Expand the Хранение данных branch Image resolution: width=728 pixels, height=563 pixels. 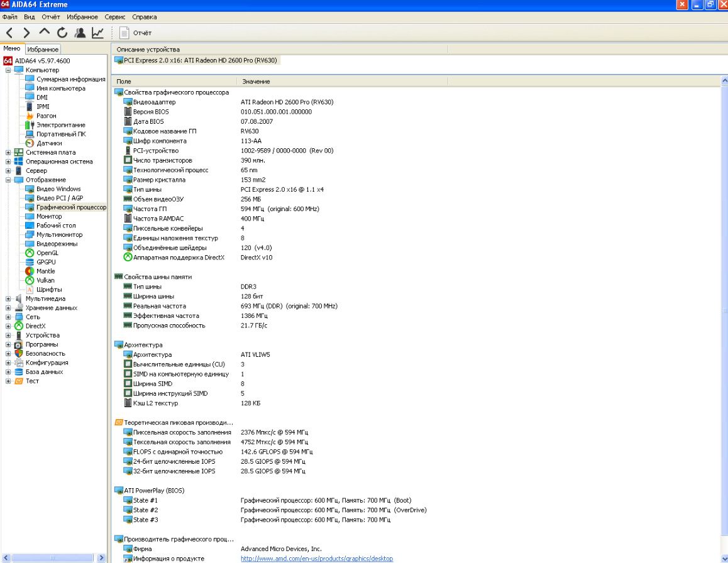[x=8, y=308]
